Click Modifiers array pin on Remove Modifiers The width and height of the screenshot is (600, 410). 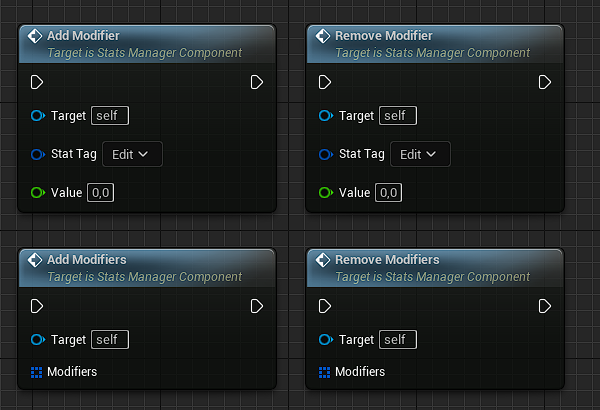click(325, 372)
